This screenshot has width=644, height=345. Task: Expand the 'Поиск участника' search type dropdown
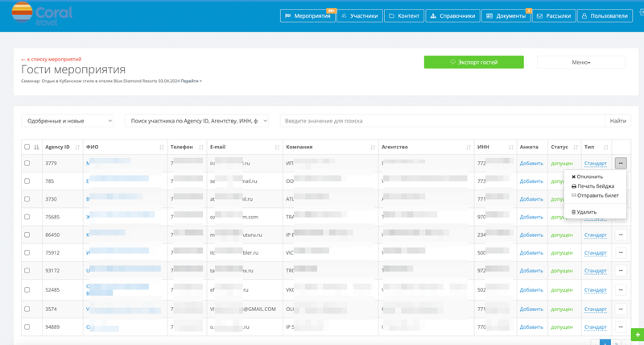(196, 121)
